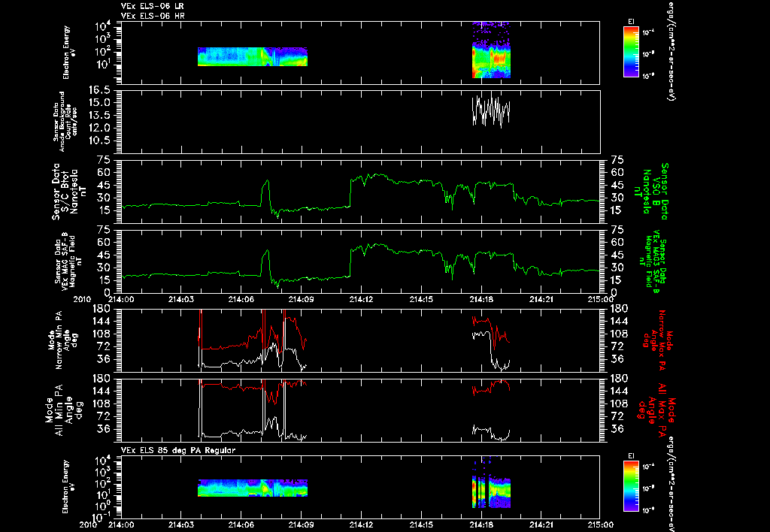Image resolution: width=770 pixels, height=532 pixels.
Task: Click "214:12" on the middle time axis
Action: (361, 299)
